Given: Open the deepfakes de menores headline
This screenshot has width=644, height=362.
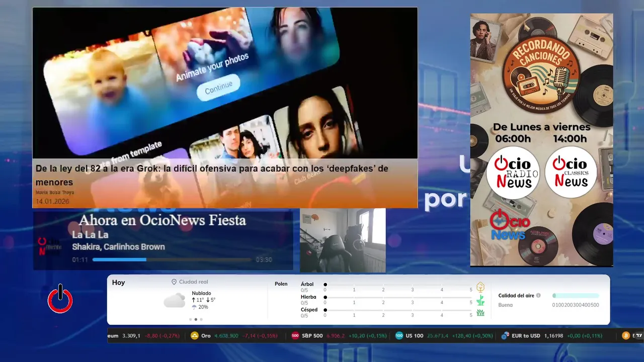Looking at the screenshot, I should tap(212, 175).
